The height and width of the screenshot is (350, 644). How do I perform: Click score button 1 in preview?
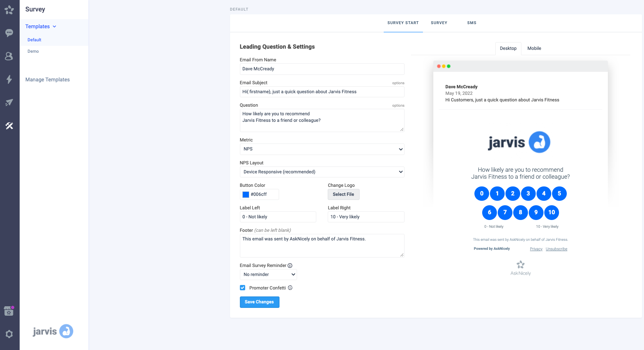point(497,193)
